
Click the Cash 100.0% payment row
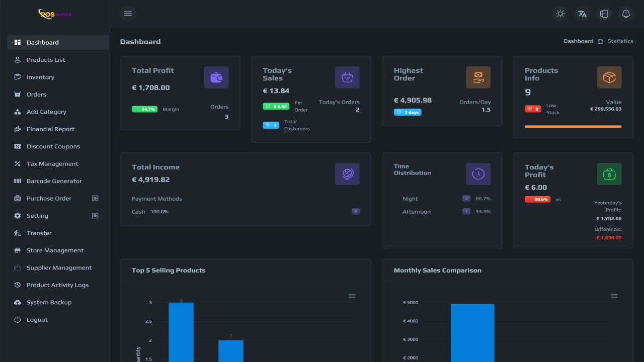pyautogui.click(x=246, y=212)
